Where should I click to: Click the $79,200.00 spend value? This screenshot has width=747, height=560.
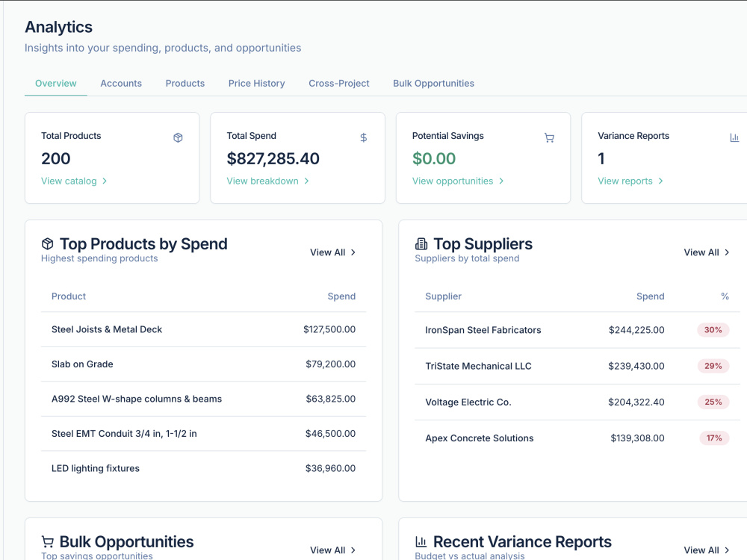click(x=331, y=364)
